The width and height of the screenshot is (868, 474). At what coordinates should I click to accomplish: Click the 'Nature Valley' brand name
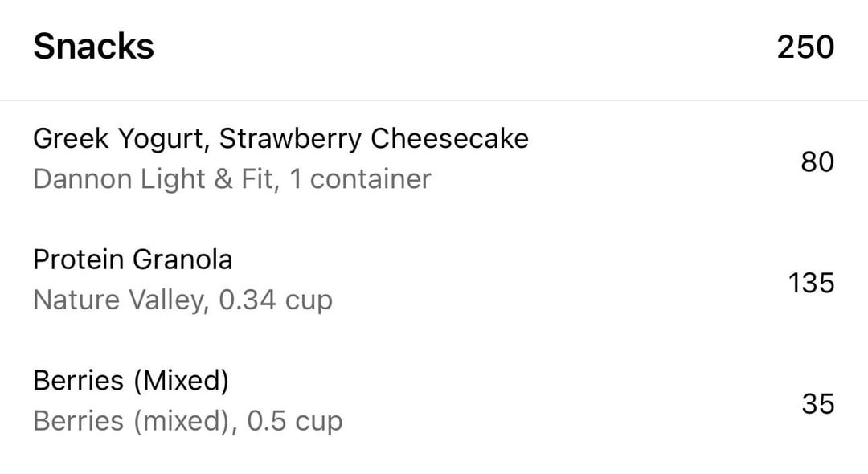click(119, 300)
